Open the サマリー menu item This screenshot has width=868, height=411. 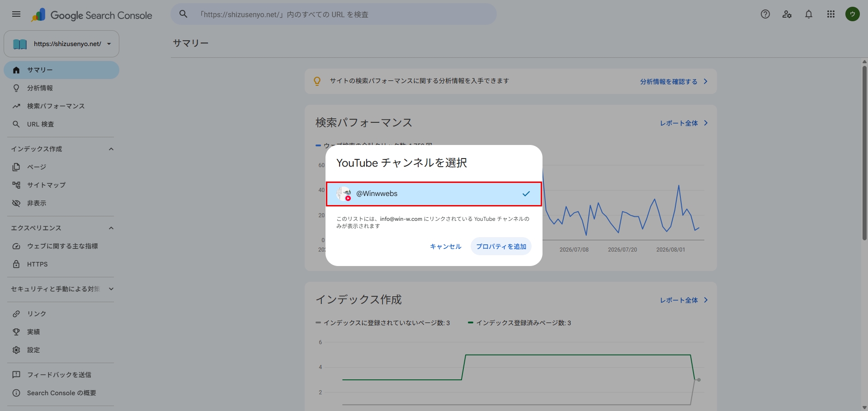click(x=61, y=70)
